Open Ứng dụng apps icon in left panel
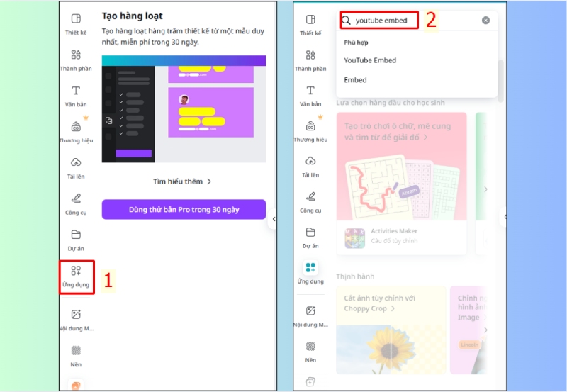The height and width of the screenshot is (392, 567). pos(76,276)
